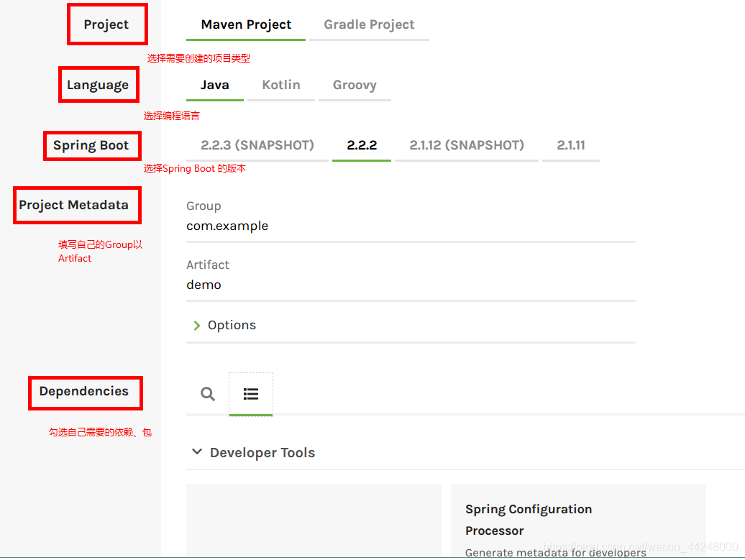Select Spring Boot version 2.1.11
This screenshot has height=560, width=745.
(x=571, y=145)
